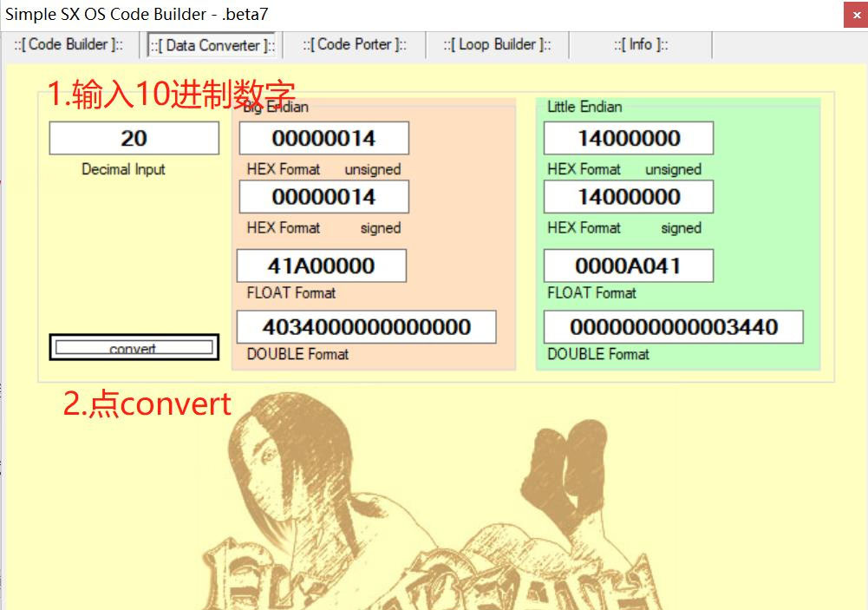Click the convert button
This screenshot has height=610, width=868.
[134, 347]
